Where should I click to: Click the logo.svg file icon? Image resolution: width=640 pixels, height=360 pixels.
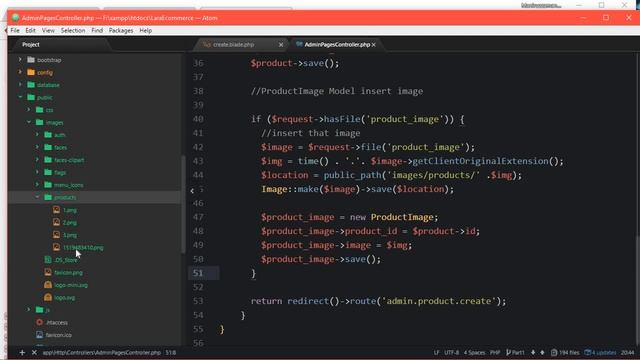pos(48,297)
